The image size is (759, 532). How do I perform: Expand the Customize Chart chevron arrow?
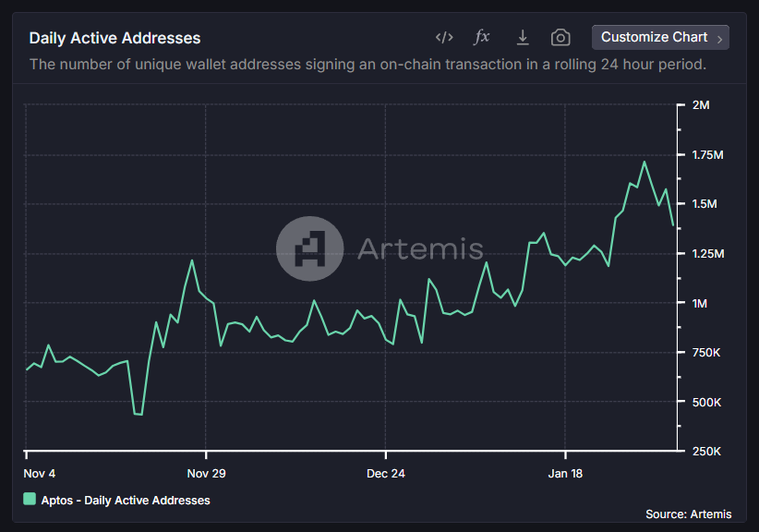coord(720,39)
